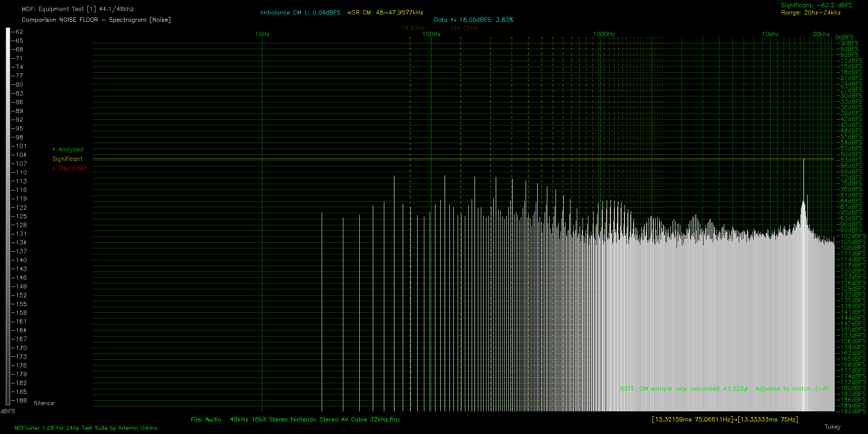The image size is (868, 434).
Task: Select the 'Data 18.00dBFS: 3.83%' label
Action: pyautogui.click(x=474, y=20)
